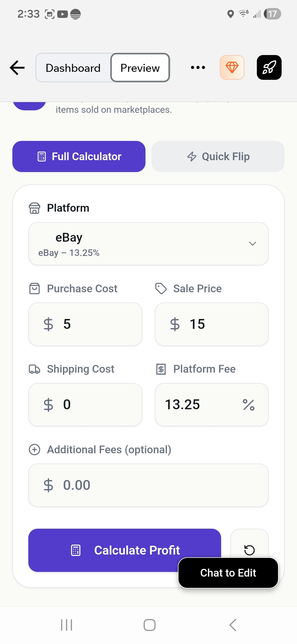This screenshot has height=644, width=297.
Task: Switch to Full Calculator mode
Action: pos(79,157)
